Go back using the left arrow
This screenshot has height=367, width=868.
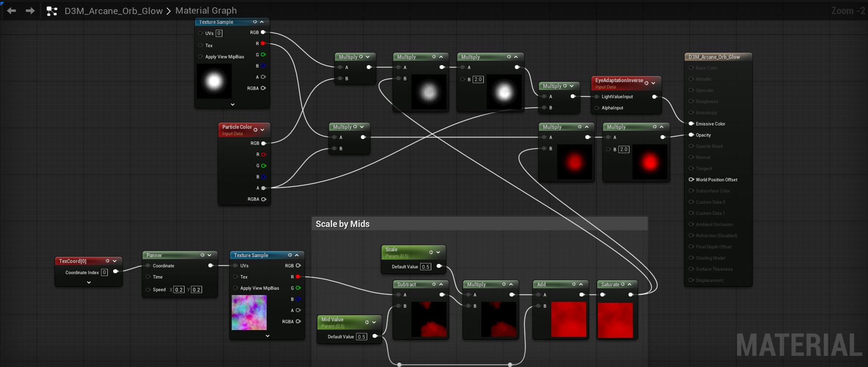pyautogui.click(x=12, y=11)
